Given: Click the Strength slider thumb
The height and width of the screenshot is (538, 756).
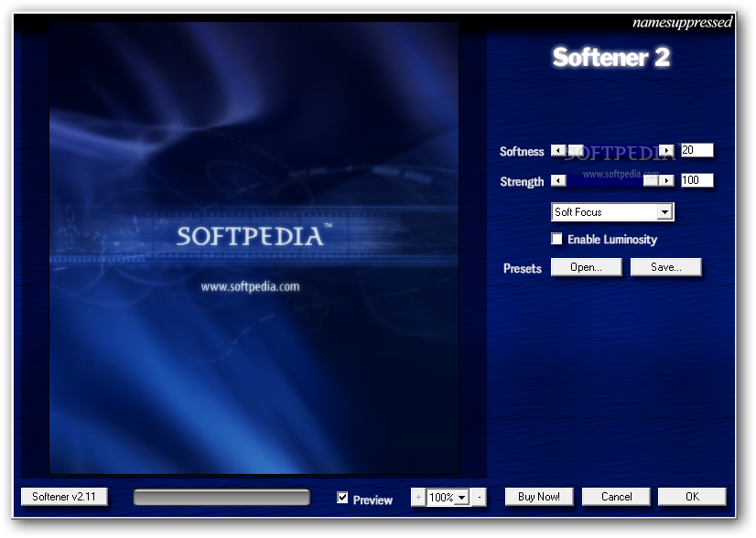Looking at the screenshot, I should [651, 180].
